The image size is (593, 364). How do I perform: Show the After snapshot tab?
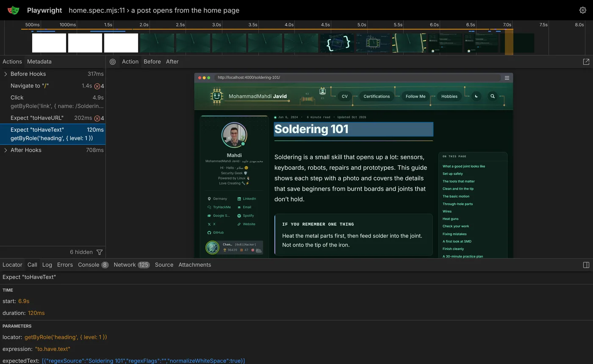pos(172,62)
